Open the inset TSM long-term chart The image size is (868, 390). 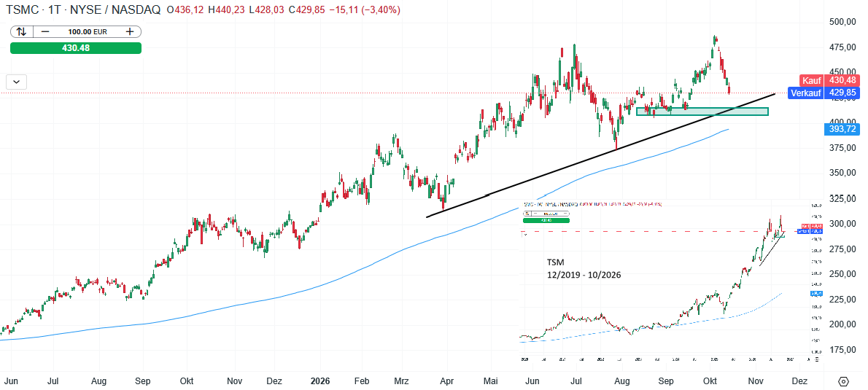[672, 281]
